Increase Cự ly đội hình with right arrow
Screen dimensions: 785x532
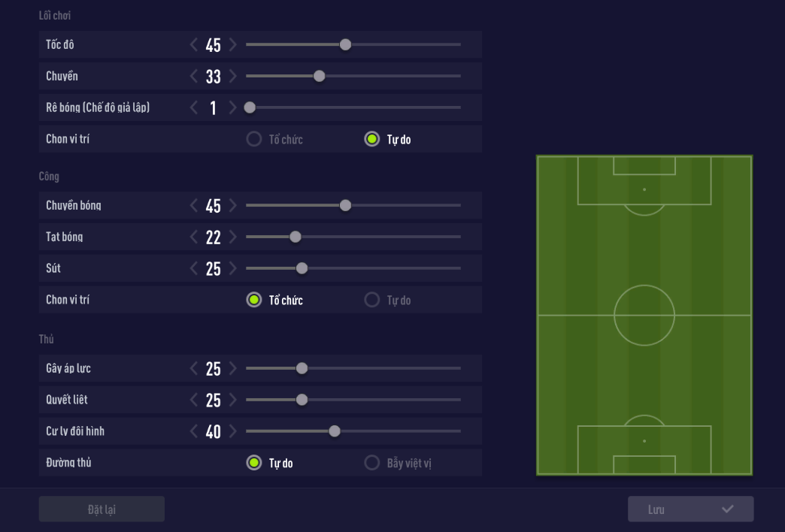pyautogui.click(x=233, y=432)
